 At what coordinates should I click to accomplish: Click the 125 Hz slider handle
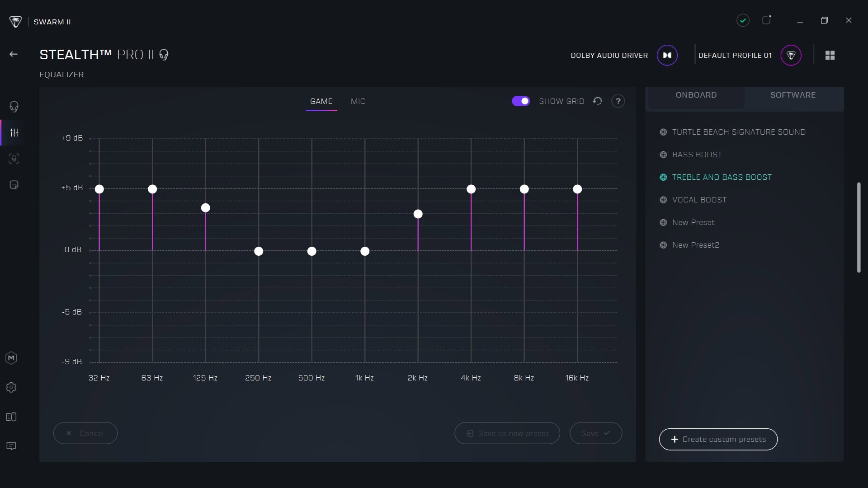point(206,208)
